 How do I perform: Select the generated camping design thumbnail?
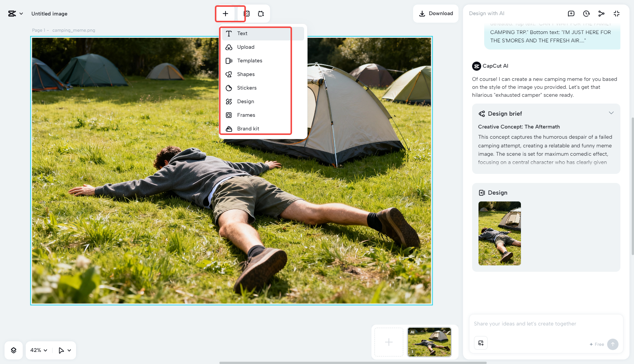click(499, 233)
